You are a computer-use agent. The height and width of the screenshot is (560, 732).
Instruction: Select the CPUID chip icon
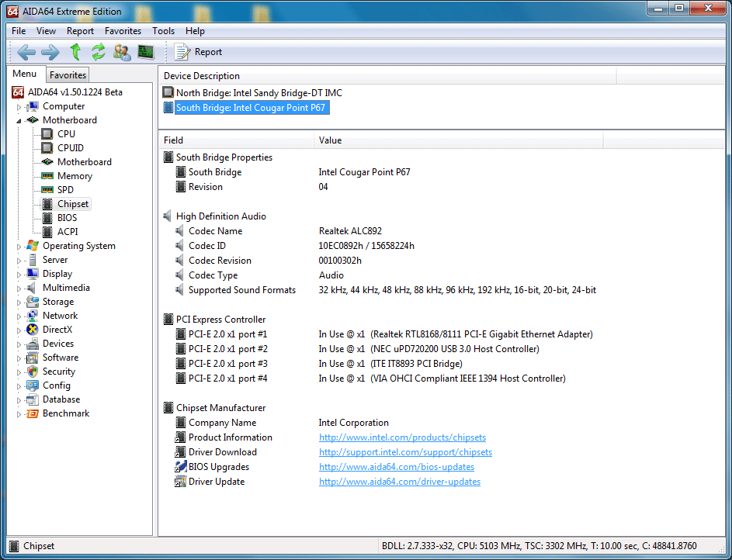[x=47, y=148]
